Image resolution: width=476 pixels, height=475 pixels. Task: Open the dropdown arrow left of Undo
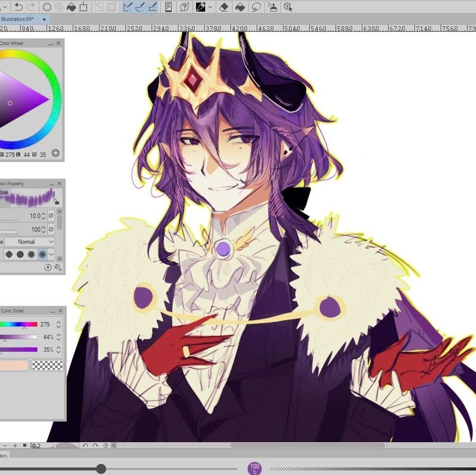[x=4, y=7]
